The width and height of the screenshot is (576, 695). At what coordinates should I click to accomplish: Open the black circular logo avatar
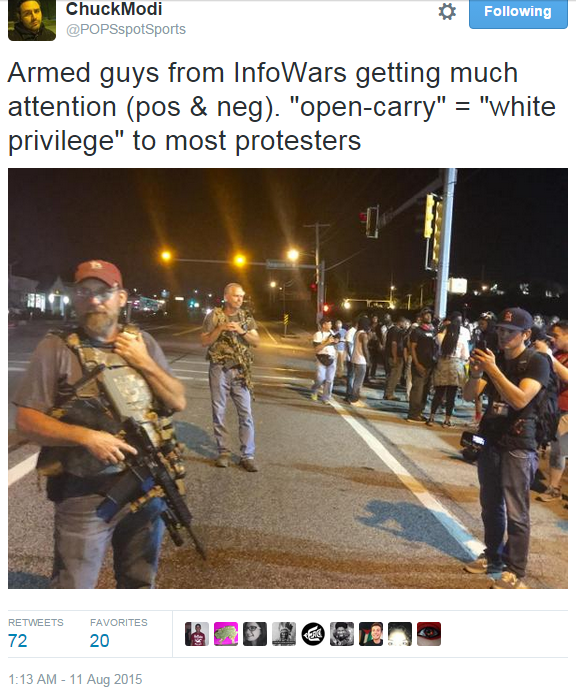pyautogui.click(x=313, y=634)
